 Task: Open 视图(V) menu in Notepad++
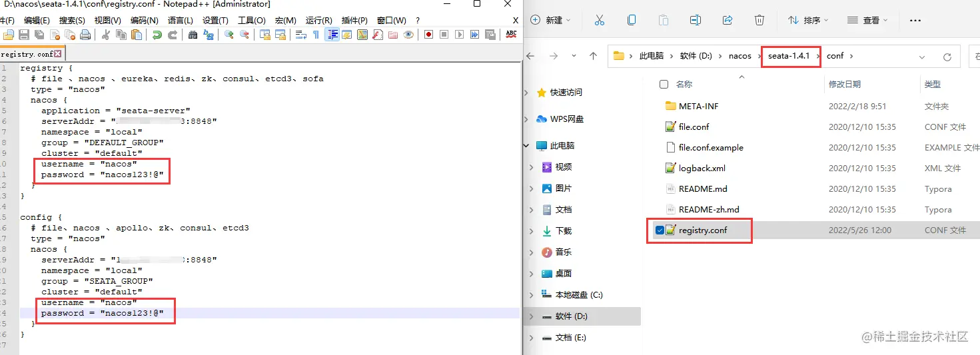(x=107, y=20)
